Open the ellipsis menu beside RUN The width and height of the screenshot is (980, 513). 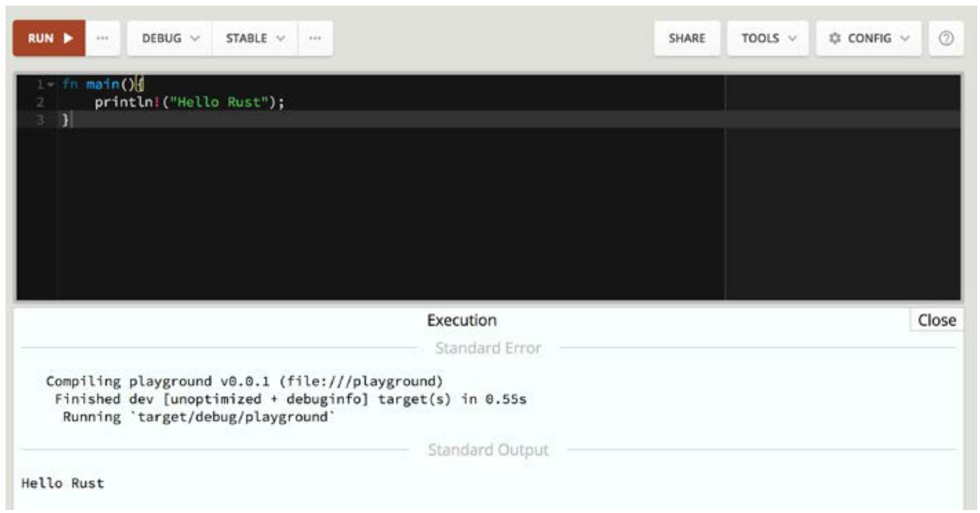(103, 39)
